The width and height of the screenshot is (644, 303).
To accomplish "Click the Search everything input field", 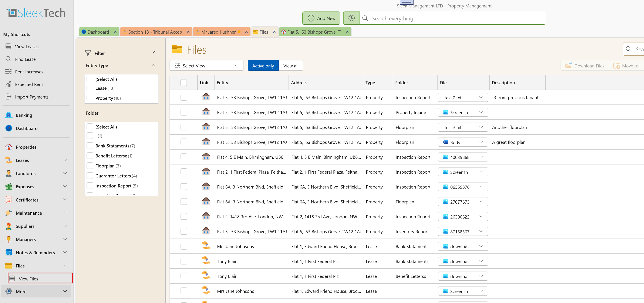I will pyautogui.click(x=452, y=18).
